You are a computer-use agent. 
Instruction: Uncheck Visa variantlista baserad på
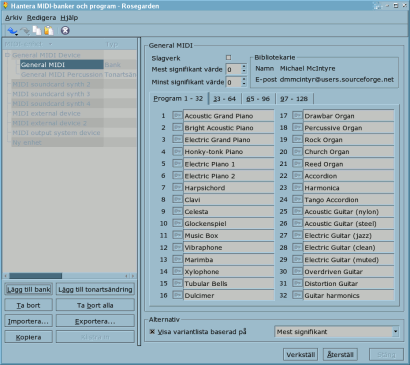tap(152, 331)
